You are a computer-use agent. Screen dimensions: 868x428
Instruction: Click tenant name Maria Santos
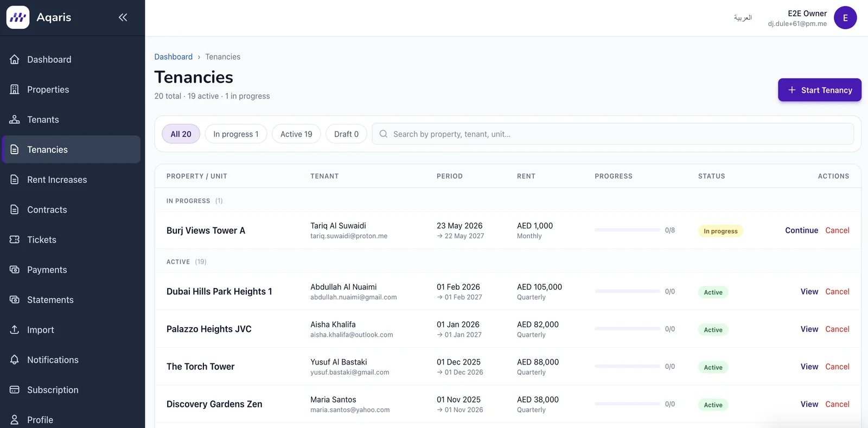tap(333, 400)
